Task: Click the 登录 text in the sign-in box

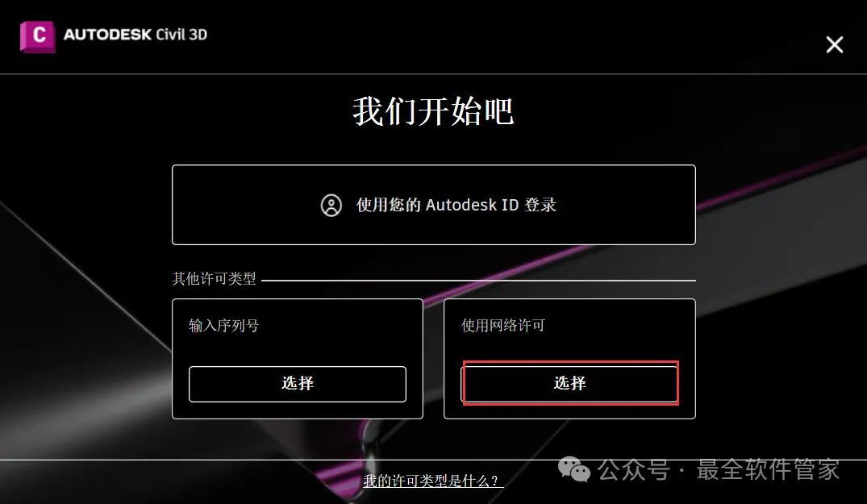Action: 540,205
